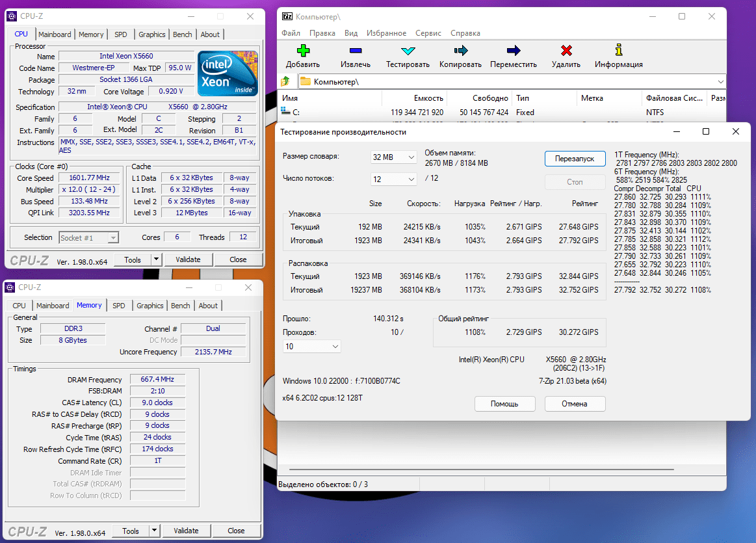
Task: Click the Uncore Frequency 2135.7 MHz value
Action: click(x=213, y=352)
